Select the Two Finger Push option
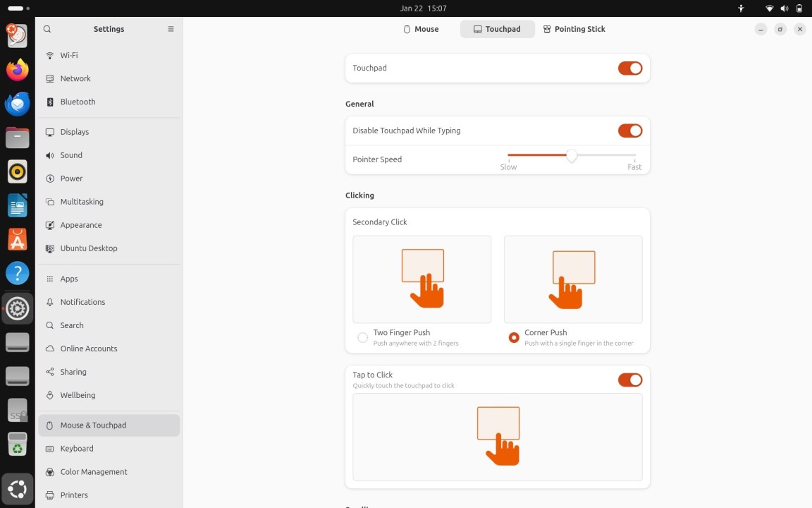Image resolution: width=812 pixels, height=508 pixels. [x=362, y=337]
